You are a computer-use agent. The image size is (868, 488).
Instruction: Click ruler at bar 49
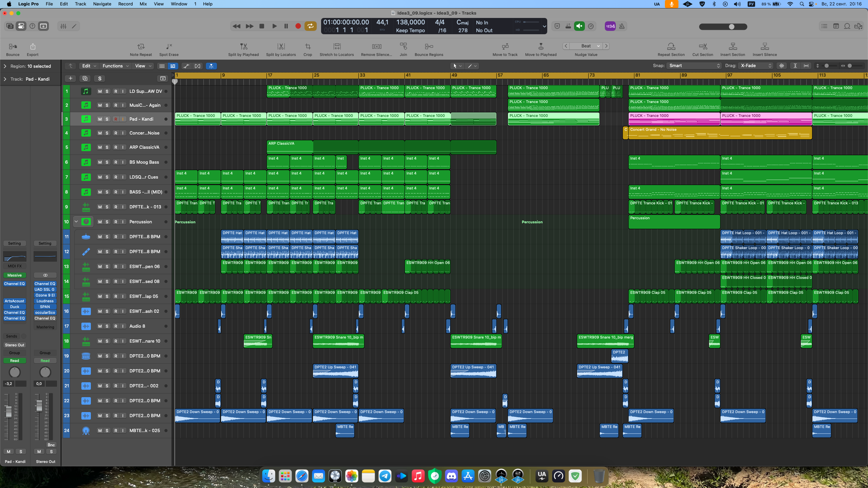pos(454,75)
